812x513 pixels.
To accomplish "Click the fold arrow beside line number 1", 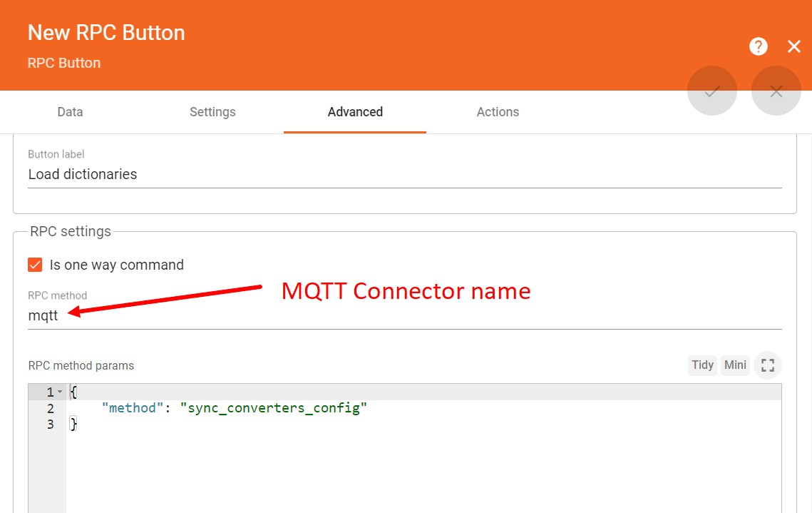I will 60,392.
